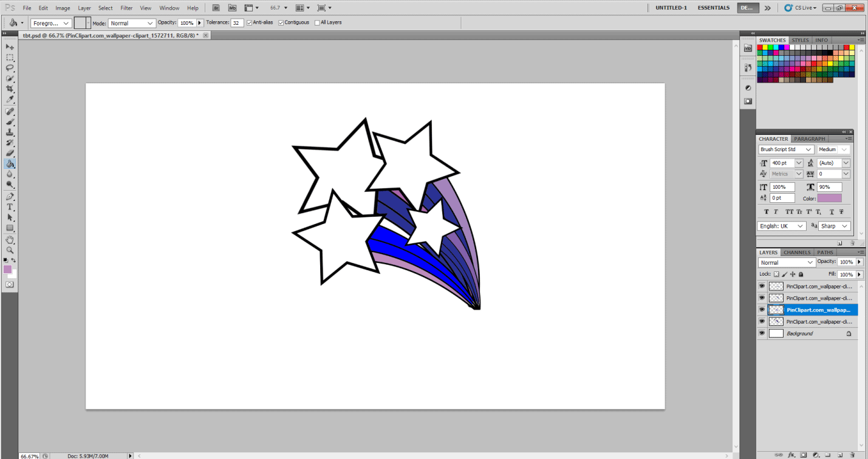Open the 400 pt font size dropdown
This screenshot has width=868, height=459.
click(799, 163)
